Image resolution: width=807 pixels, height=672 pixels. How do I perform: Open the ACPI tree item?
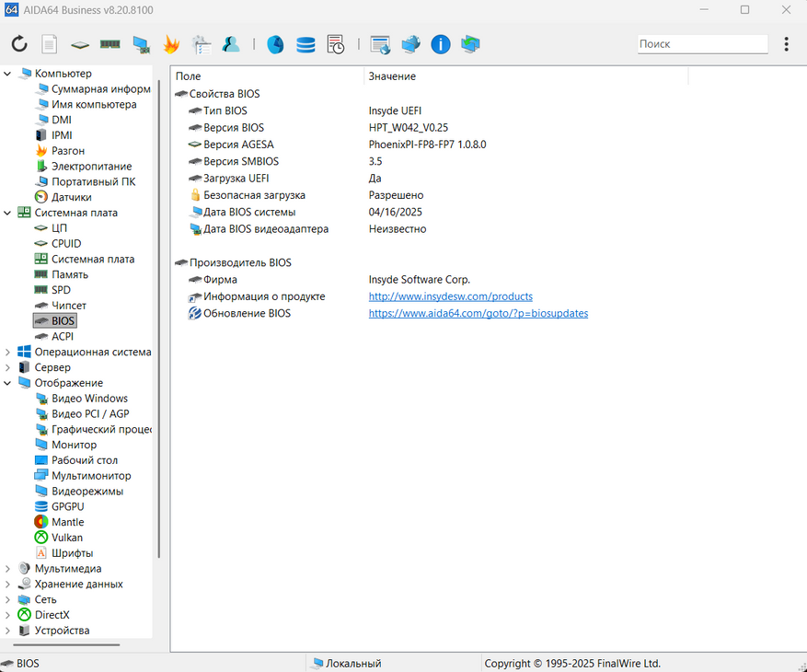(54, 336)
